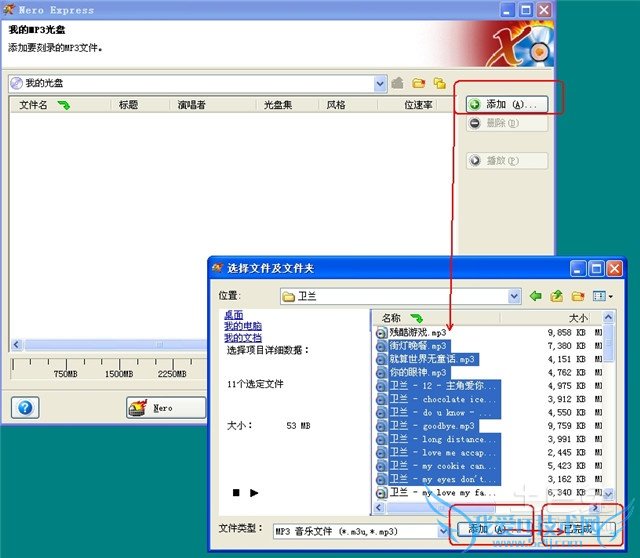Click the mp3 icon beside 你的眼神.mp3

pos(381,373)
